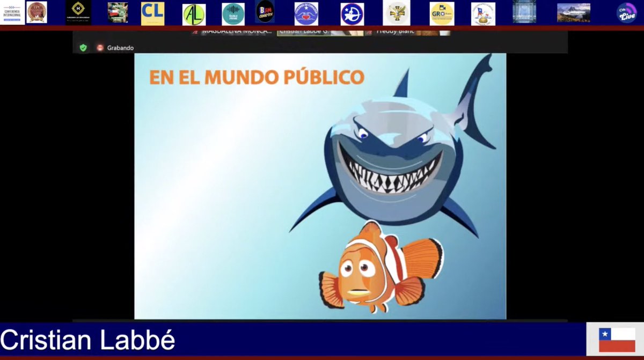Click the gold laurel emblem logo

tap(36, 12)
